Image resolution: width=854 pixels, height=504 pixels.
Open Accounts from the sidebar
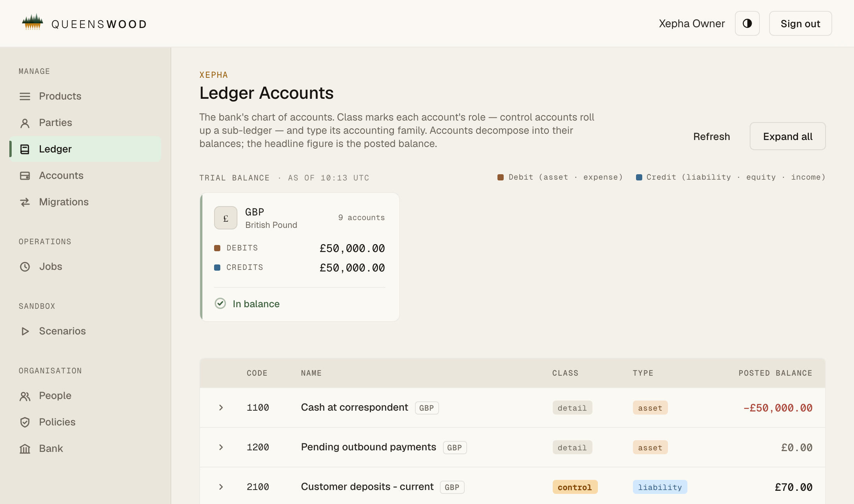point(85,175)
